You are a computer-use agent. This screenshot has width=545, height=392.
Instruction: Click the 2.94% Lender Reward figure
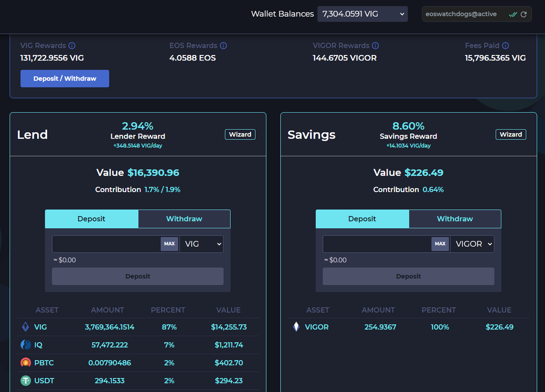138,126
